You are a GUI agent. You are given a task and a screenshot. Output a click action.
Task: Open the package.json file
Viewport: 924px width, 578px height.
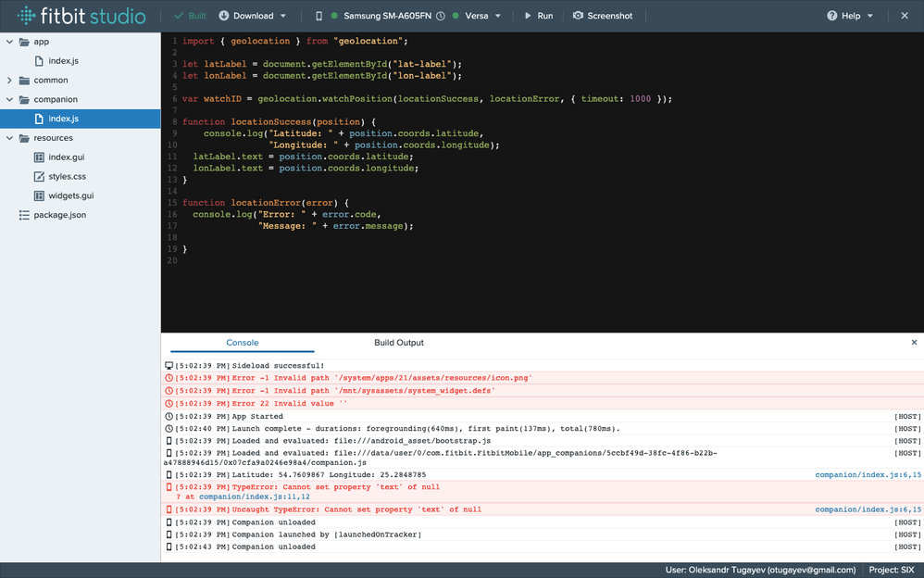click(59, 215)
